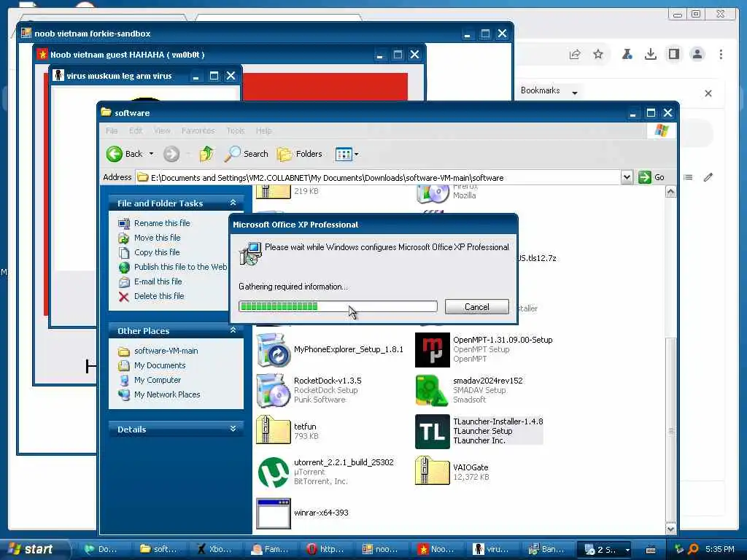Image resolution: width=747 pixels, height=560 pixels.
Task: Choose Publish this file to the Web
Action: click(x=181, y=267)
